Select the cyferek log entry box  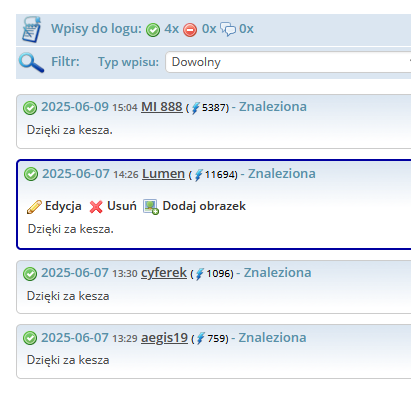[x=214, y=287]
